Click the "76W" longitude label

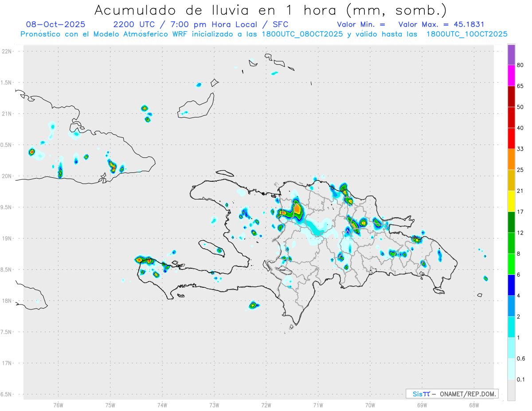(x=58, y=405)
